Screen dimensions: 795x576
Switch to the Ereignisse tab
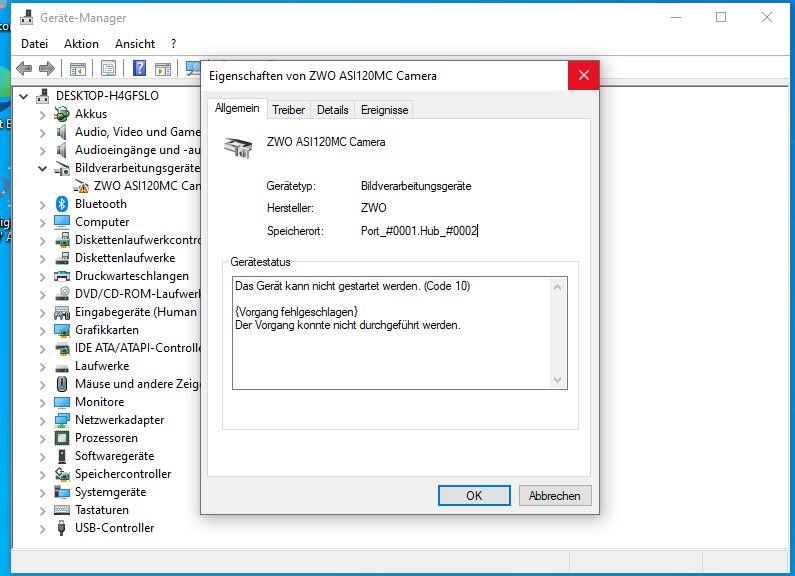[384, 110]
